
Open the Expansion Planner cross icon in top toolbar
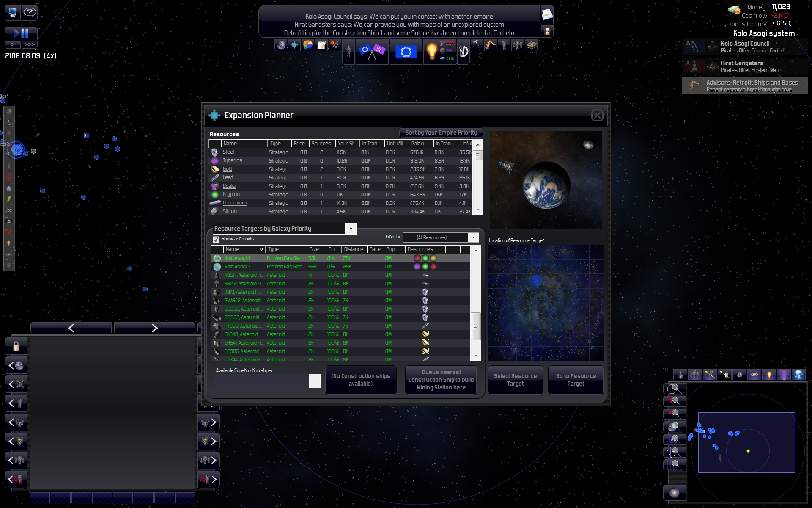pyautogui.click(x=294, y=45)
